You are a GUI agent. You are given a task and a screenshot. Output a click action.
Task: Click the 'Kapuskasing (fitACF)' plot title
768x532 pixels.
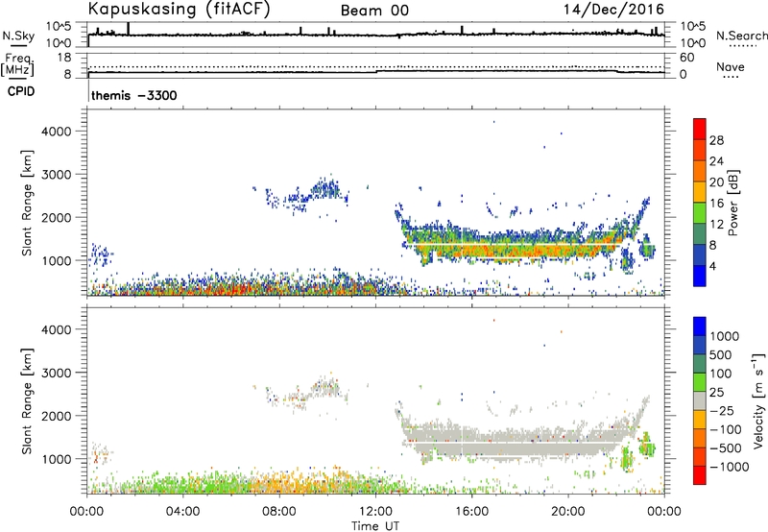tap(179, 9)
